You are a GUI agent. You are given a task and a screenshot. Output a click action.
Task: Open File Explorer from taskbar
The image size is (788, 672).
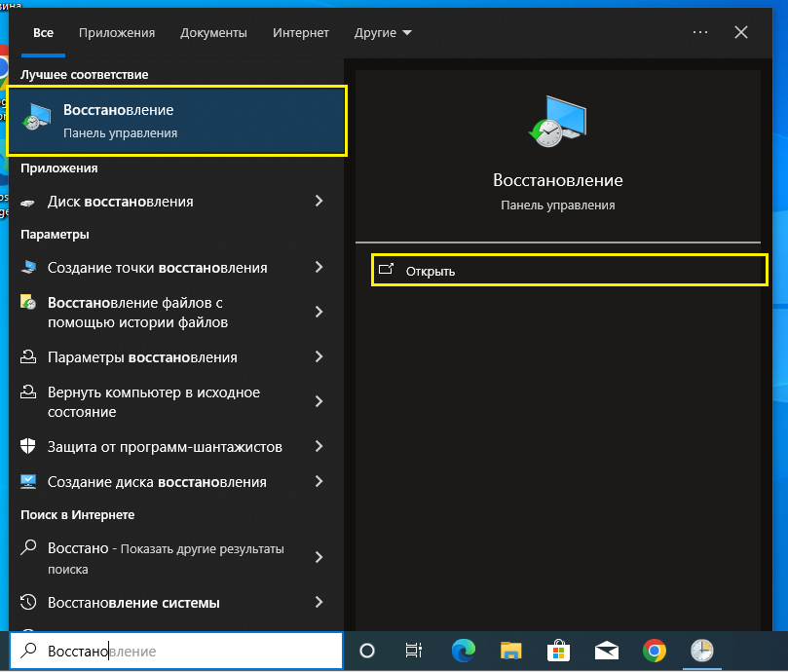[x=510, y=651]
